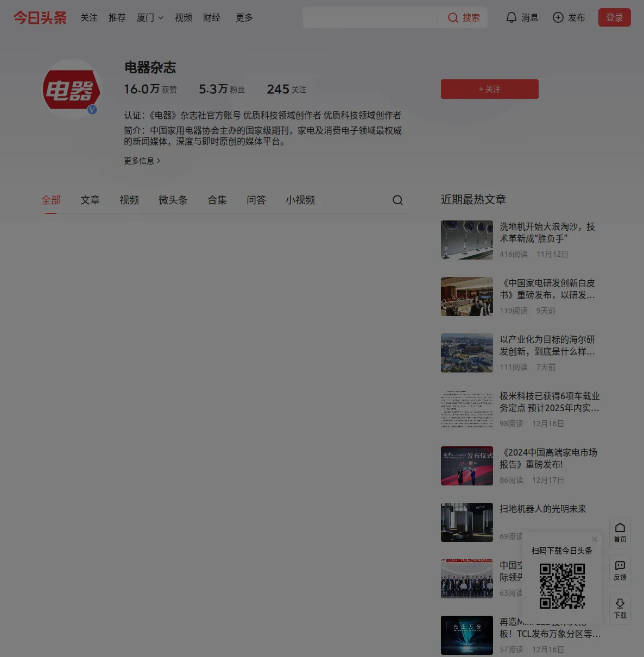
Task: Open article 洗地机开始大浪淘沙
Action: (547, 232)
